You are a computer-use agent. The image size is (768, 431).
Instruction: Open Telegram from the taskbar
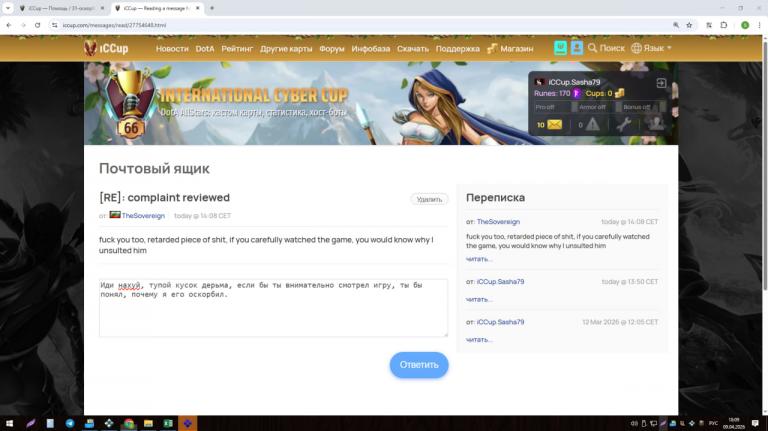pos(70,423)
